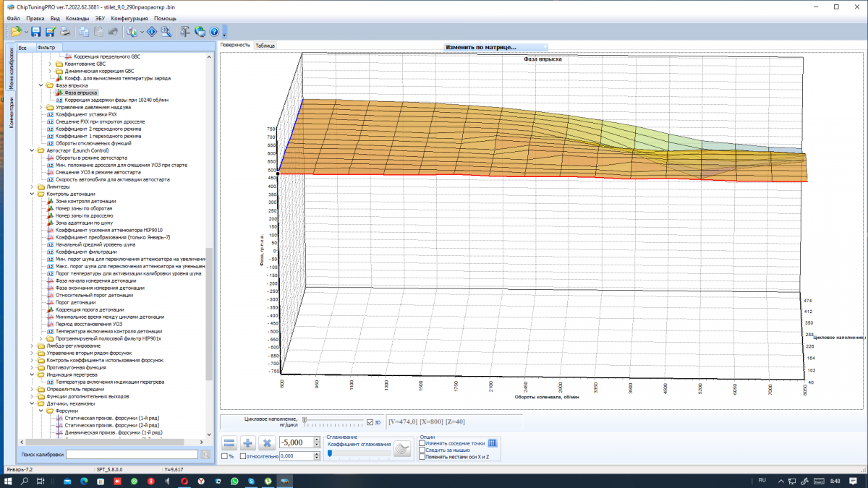This screenshot has height=488, width=868.
Task: Switch to the 'Таблица' tab
Action: coord(265,45)
